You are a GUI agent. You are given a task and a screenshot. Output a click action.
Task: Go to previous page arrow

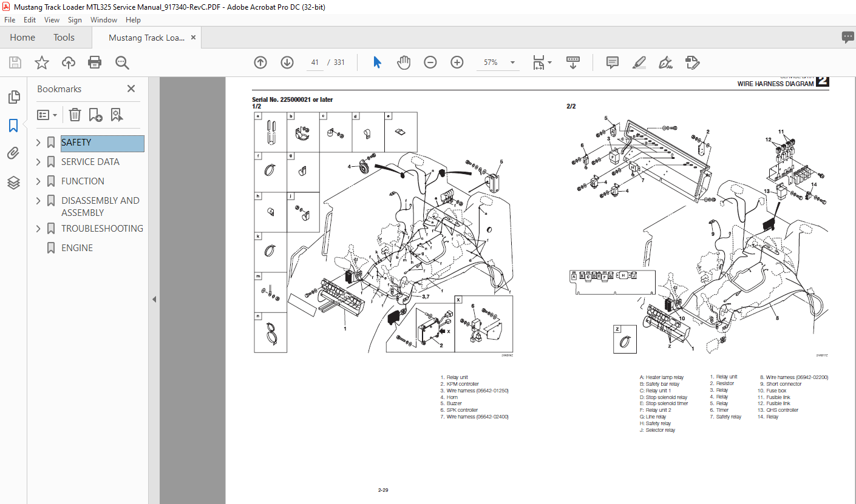(x=260, y=62)
